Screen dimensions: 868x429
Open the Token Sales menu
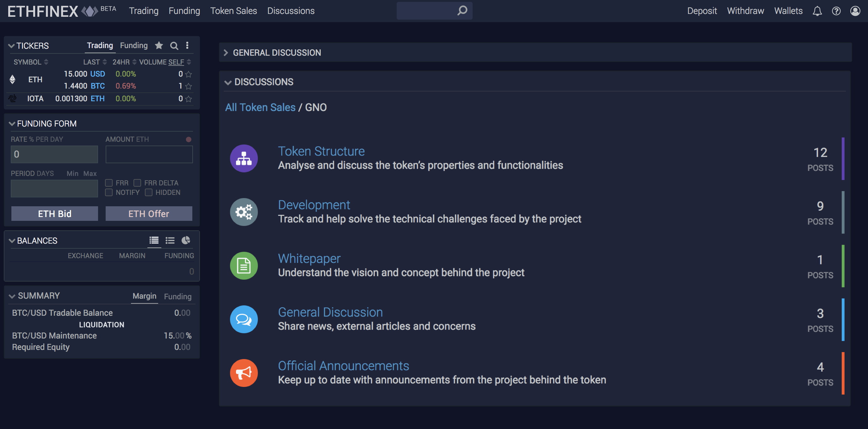click(x=233, y=10)
